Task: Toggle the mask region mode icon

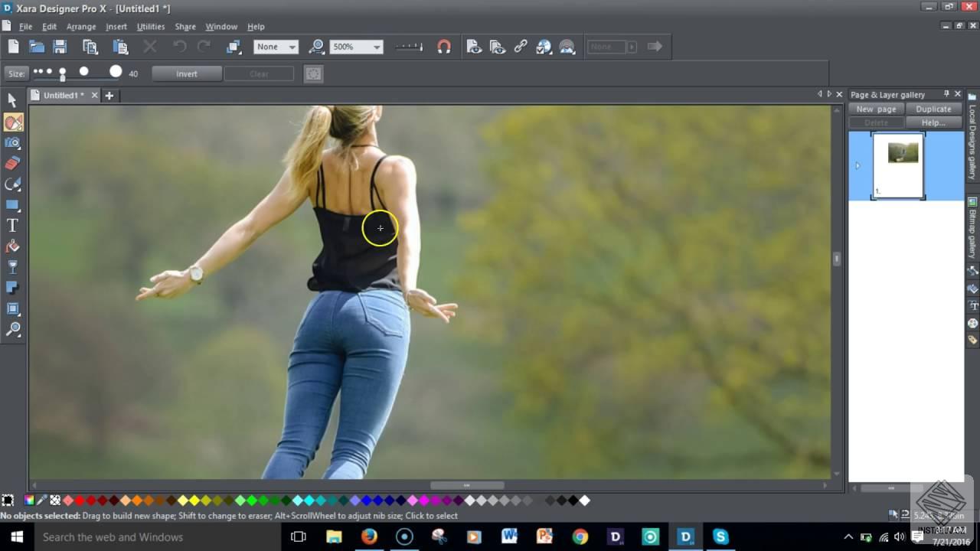Action: coord(313,73)
